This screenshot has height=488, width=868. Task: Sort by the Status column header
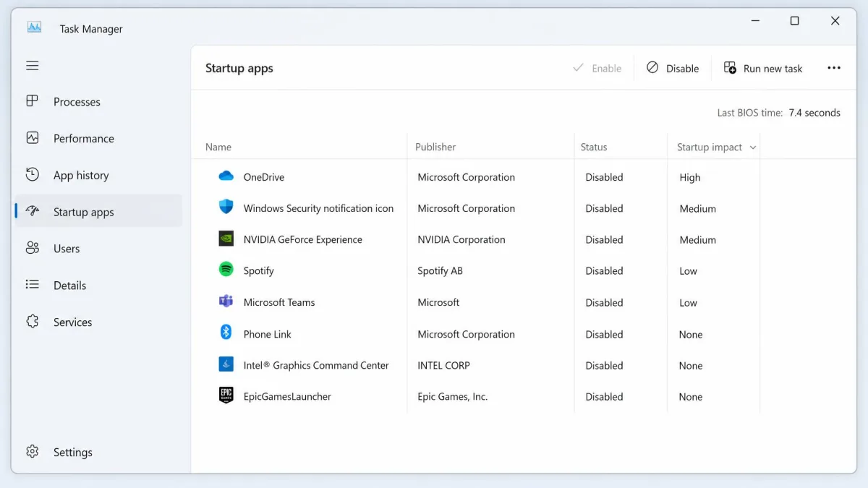594,147
